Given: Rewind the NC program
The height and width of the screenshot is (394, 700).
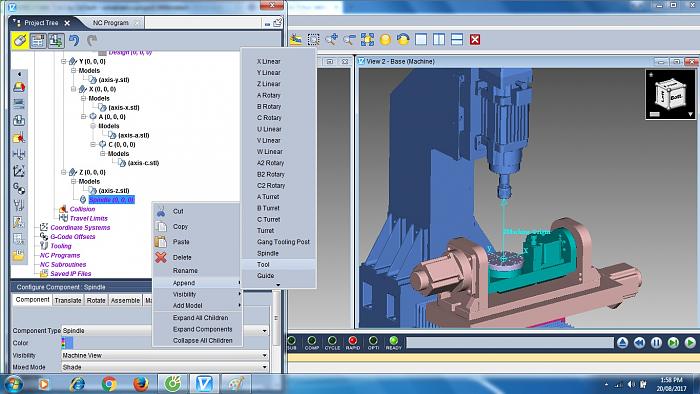Looking at the screenshot, I should [x=639, y=343].
